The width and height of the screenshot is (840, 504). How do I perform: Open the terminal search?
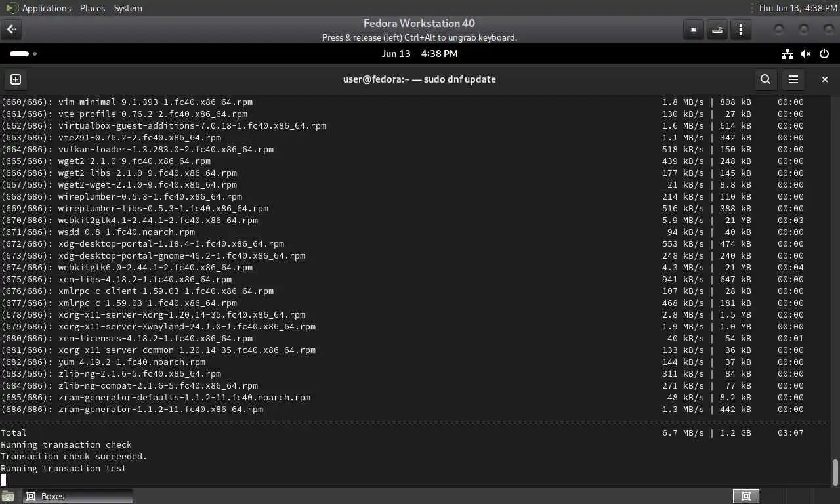coord(765,79)
